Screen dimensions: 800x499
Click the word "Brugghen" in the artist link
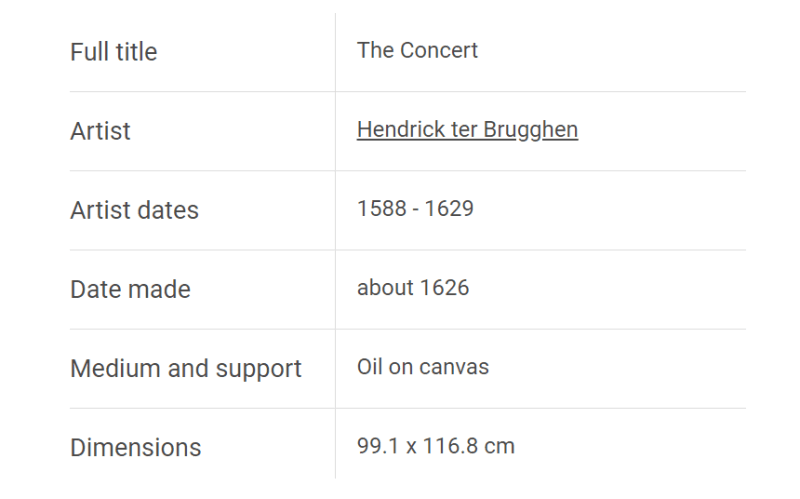tap(531, 130)
